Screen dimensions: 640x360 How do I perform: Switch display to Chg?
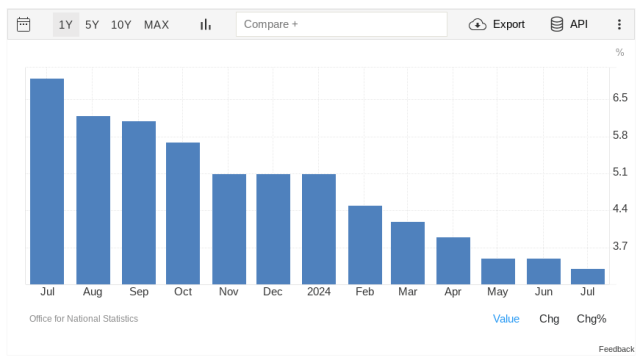(x=549, y=319)
